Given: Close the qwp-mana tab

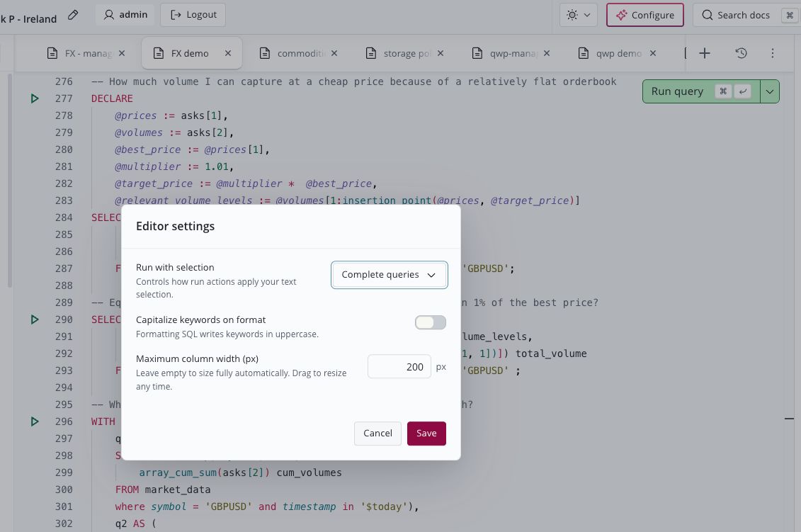Looking at the screenshot, I should tap(547, 53).
